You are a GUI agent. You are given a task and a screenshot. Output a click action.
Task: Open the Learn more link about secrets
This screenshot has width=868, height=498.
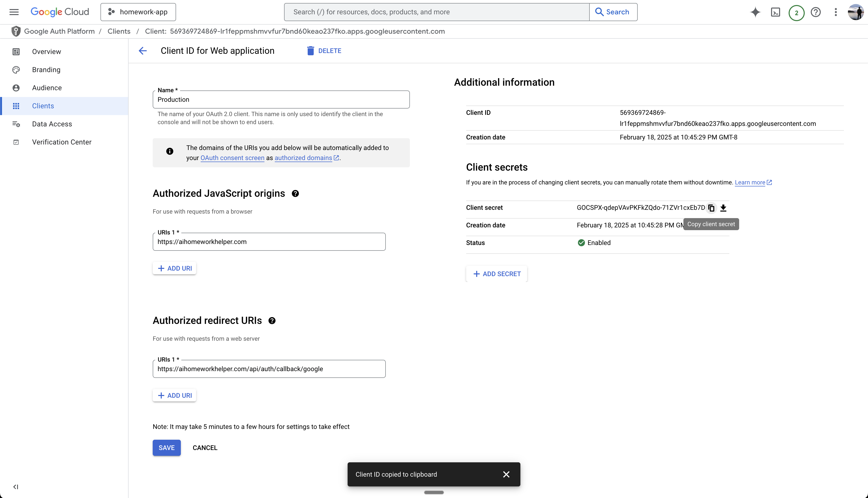coord(753,182)
